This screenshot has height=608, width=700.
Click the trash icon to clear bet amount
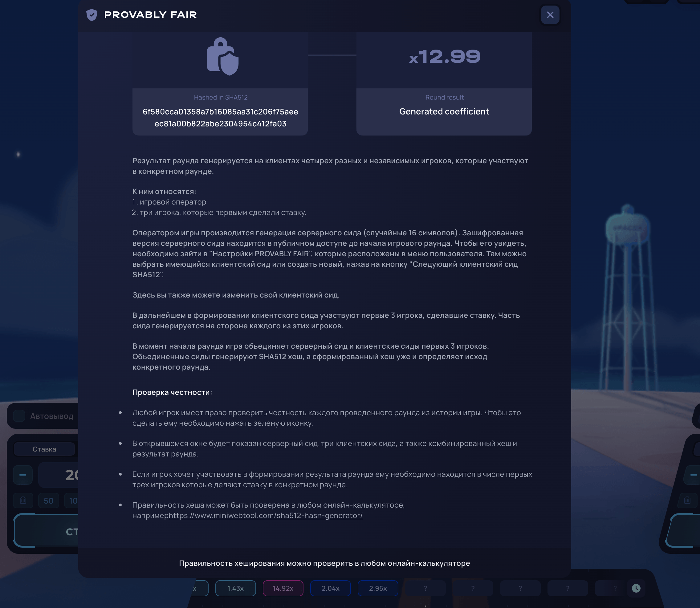22,501
